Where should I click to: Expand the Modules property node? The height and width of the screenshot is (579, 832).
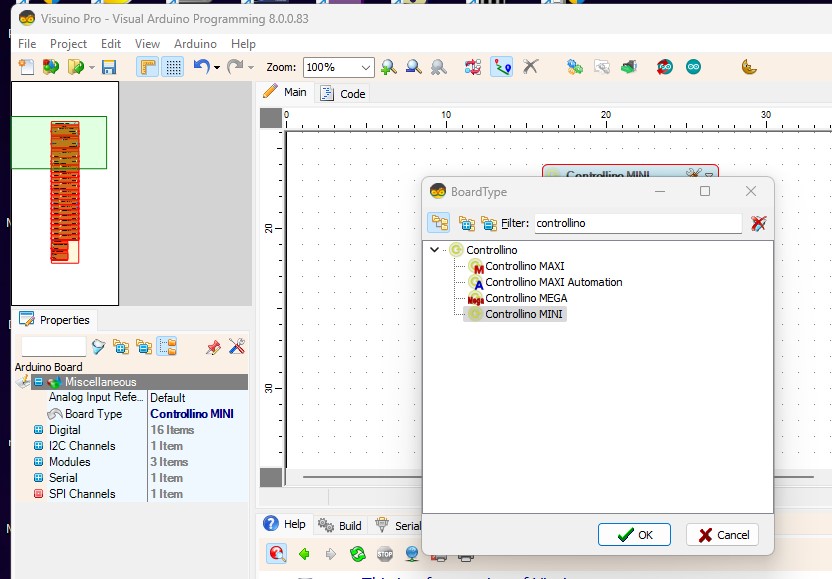38,461
